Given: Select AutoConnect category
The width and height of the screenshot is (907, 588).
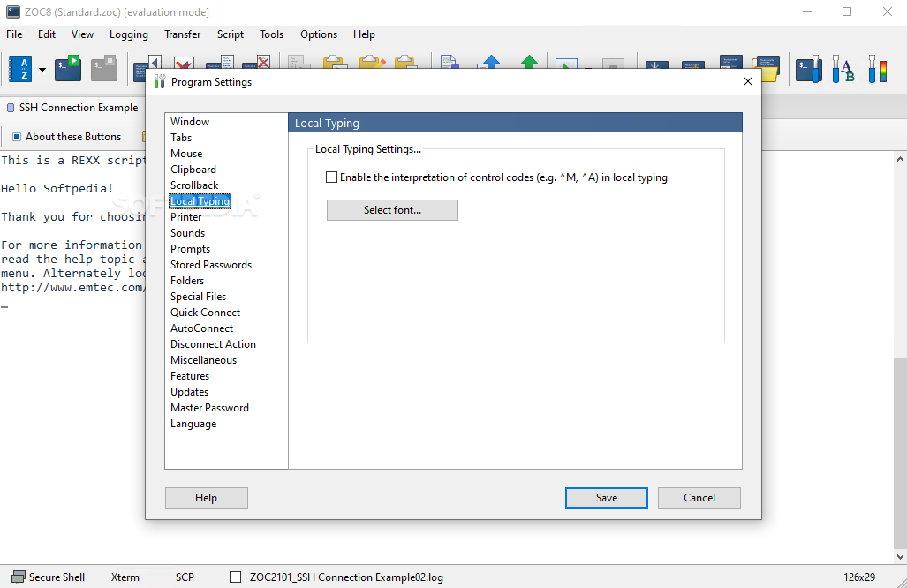Looking at the screenshot, I should click(x=202, y=328).
